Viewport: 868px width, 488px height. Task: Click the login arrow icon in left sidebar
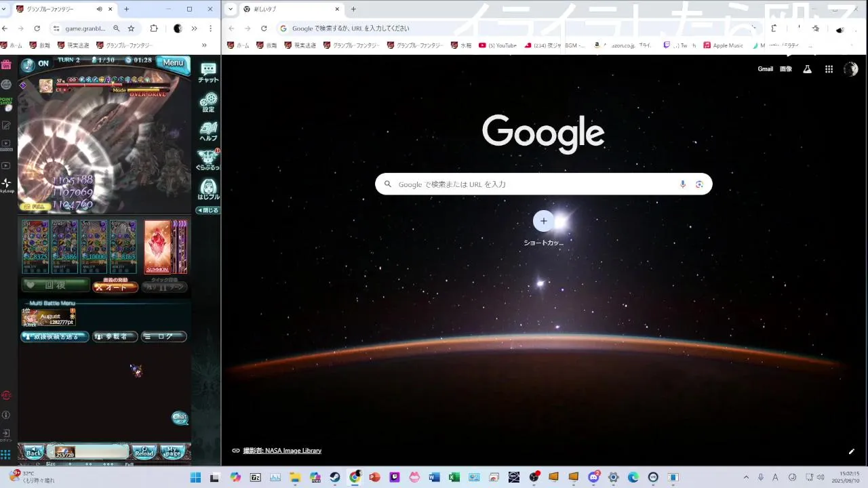tap(6, 434)
